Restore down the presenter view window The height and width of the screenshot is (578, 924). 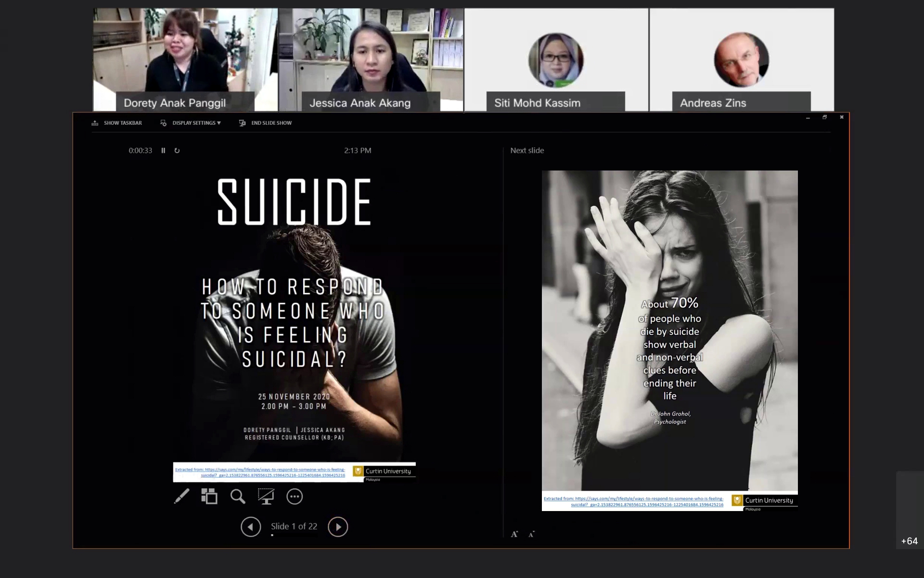coord(824,117)
